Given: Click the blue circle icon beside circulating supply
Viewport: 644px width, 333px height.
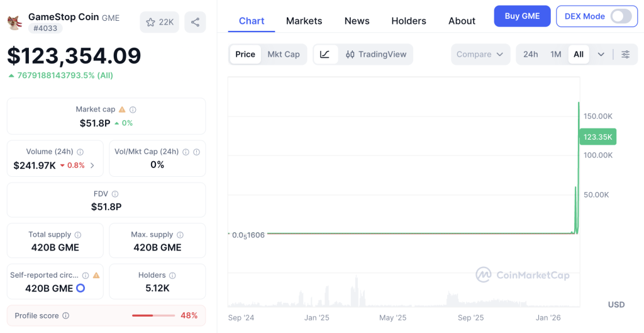Looking at the screenshot, I should (80, 288).
